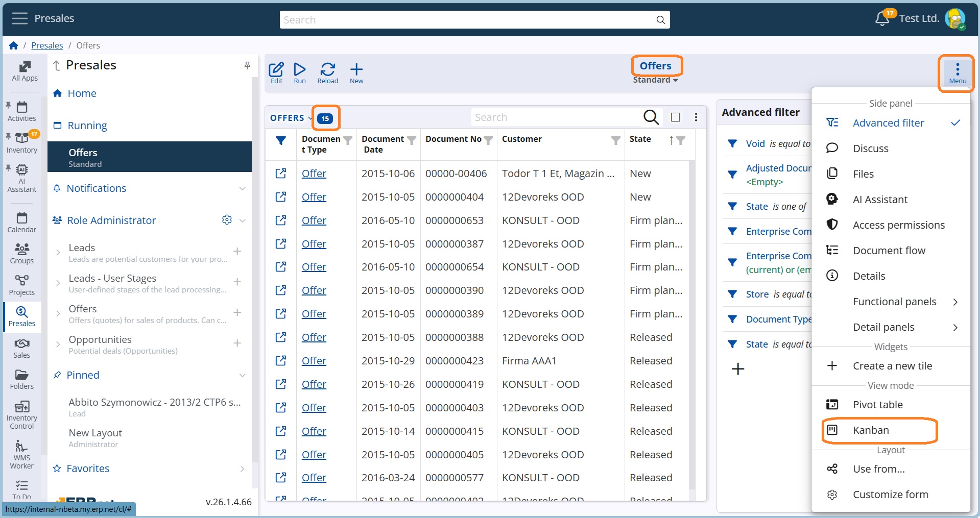Collapse the Pinned section
980x518 pixels.
[x=243, y=375]
